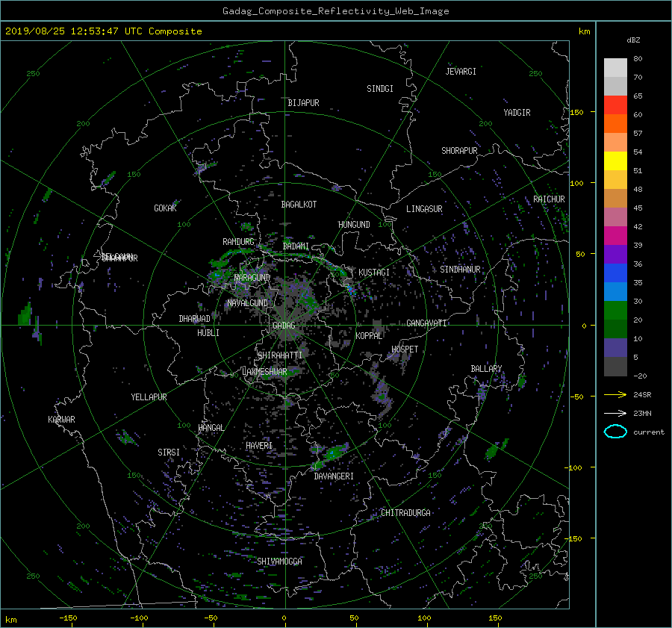Select the yellow 51–54 dBZ color band
Viewport: 672px width, 628px height.
[615, 161]
